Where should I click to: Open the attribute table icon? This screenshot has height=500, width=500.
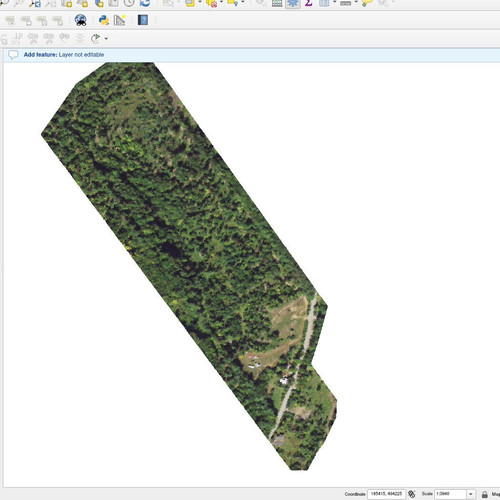pos(277,3)
